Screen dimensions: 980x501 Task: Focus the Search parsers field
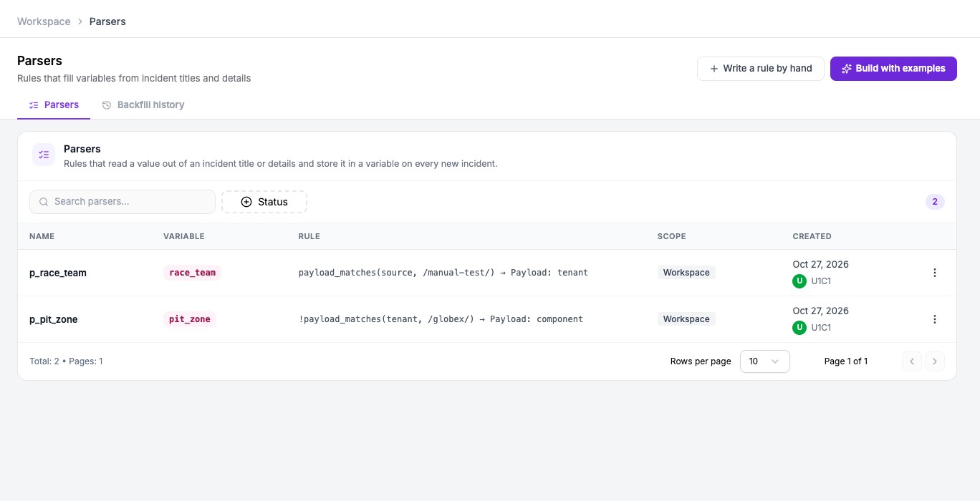(x=123, y=202)
